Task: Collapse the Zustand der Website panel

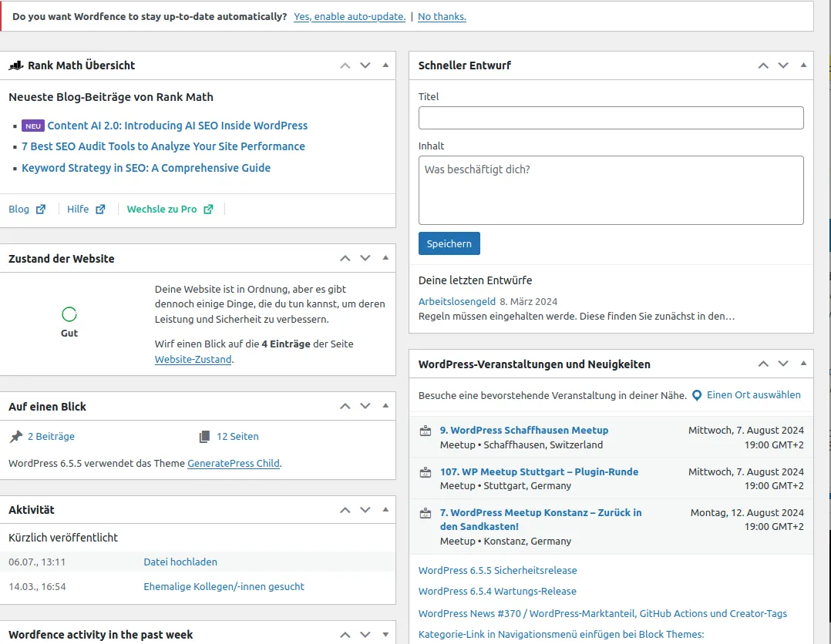Action: point(385,258)
